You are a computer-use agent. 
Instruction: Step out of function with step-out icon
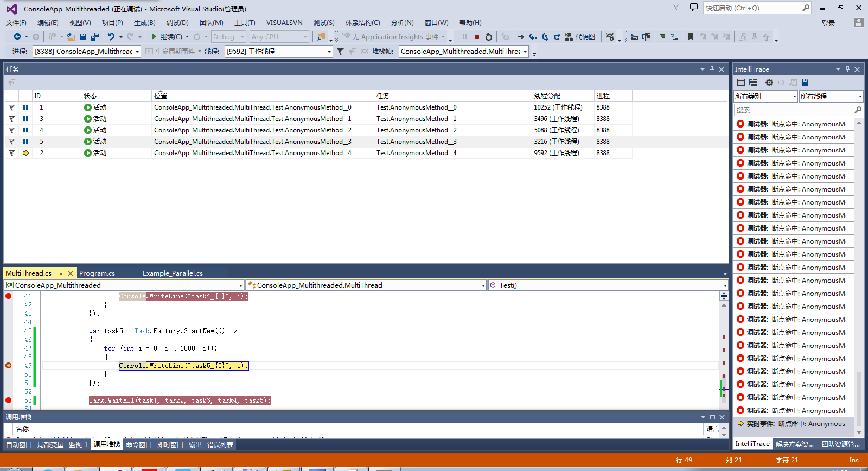tap(557, 37)
